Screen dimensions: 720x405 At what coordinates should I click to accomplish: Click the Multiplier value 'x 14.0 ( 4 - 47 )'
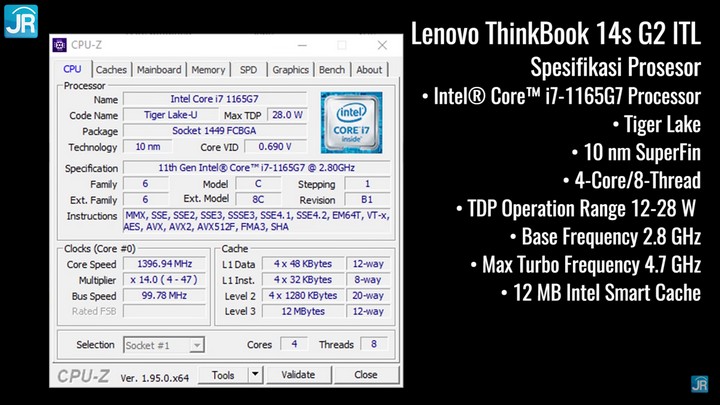click(164, 280)
